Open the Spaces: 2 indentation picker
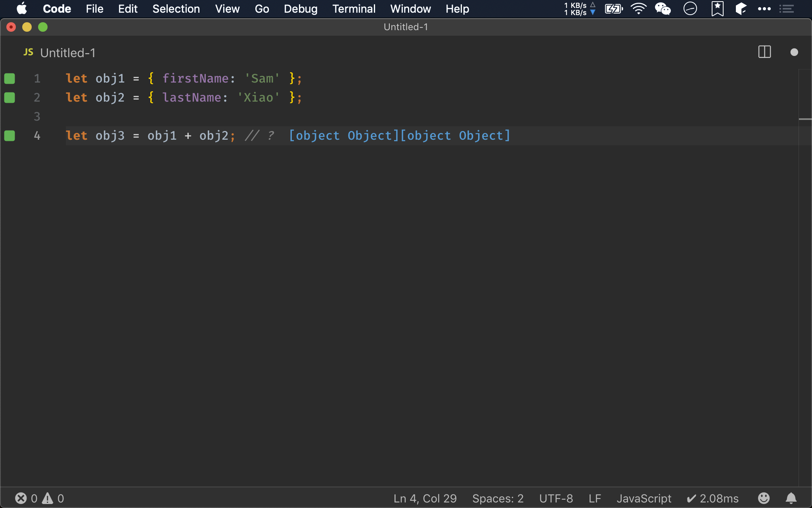The width and height of the screenshot is (812, 508). pyautogui.click(x=498, y=498)
